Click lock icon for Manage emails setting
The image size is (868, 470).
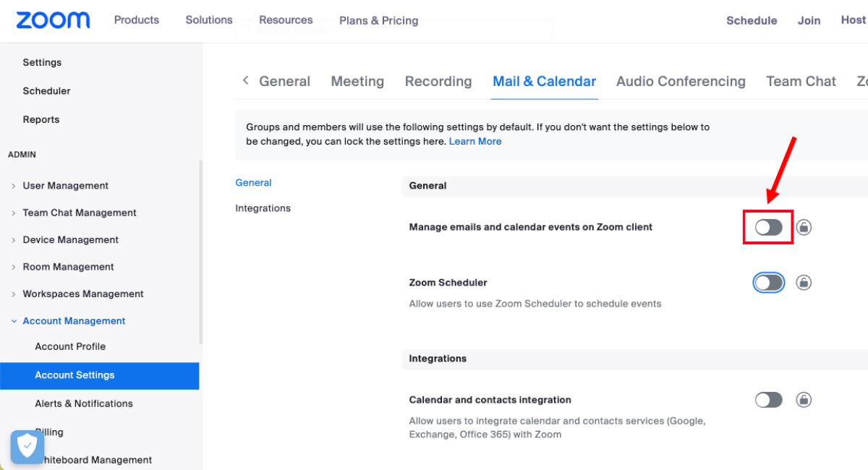pyautogui.click(x=804, y=228)
